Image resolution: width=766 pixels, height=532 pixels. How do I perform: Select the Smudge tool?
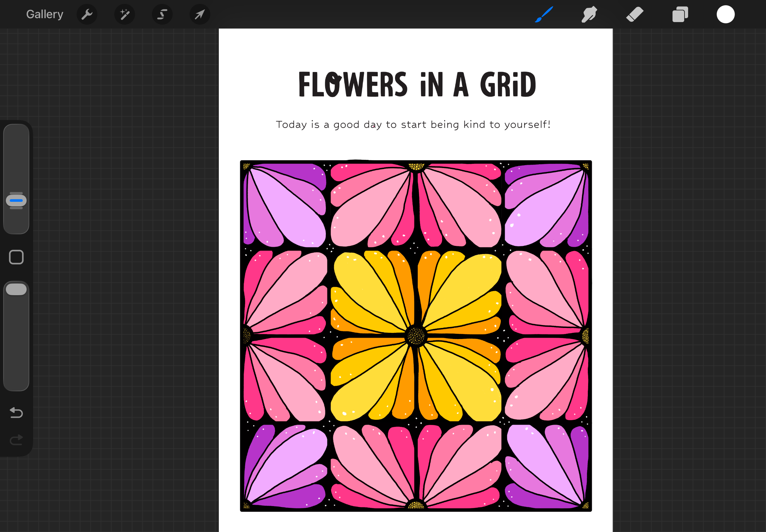click(x=589, y=14)
